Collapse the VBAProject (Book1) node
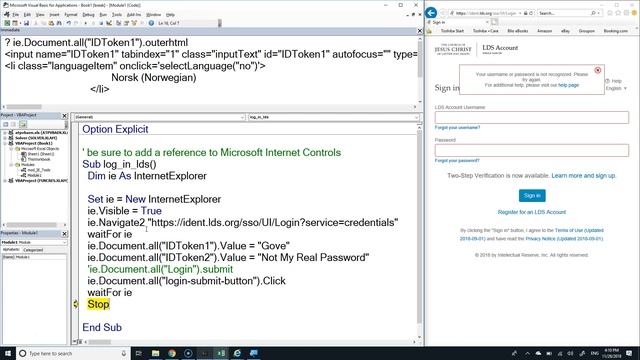This screenshot has width=640, height=360. [5, 143]
